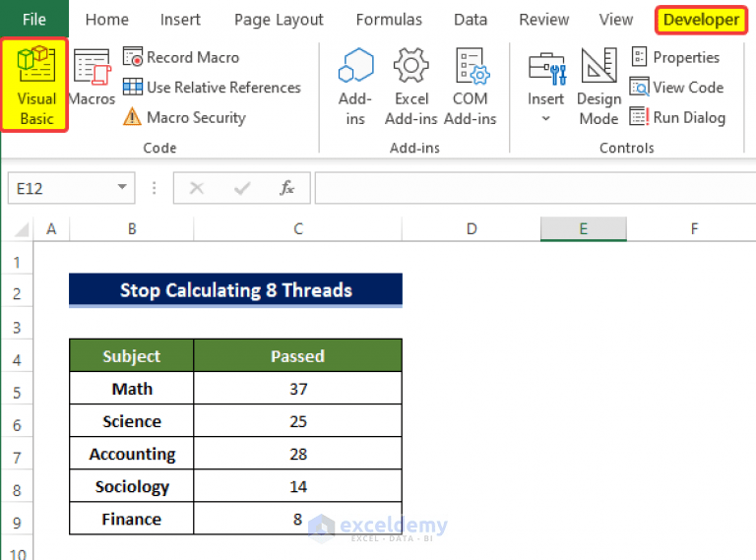Switch to the Page Layout tab
756x560 pixels.
[x=279, y=20]
